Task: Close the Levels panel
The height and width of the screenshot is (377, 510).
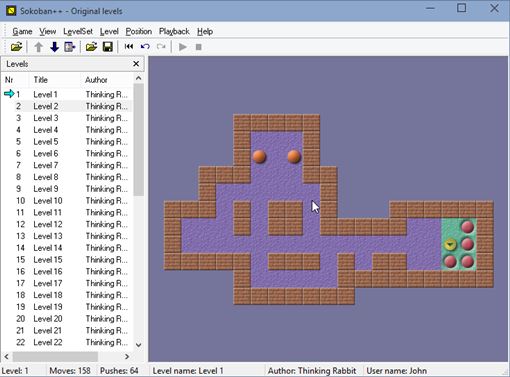Action: (136, 64)
